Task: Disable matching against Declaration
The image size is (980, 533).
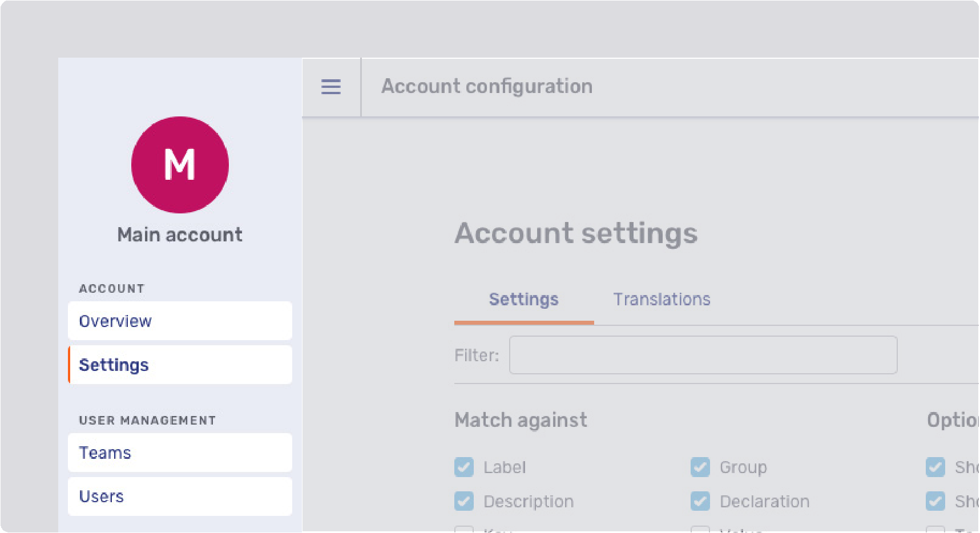Action: pos(700,501)
